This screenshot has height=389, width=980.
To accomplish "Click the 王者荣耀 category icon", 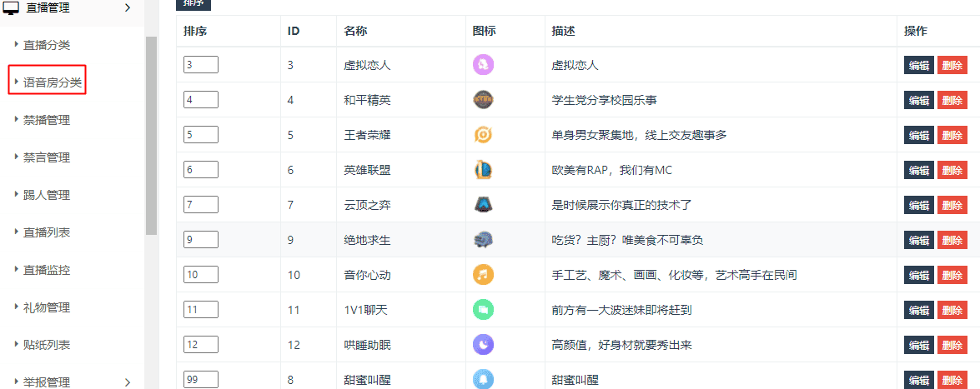I will [x=484, y=135].
